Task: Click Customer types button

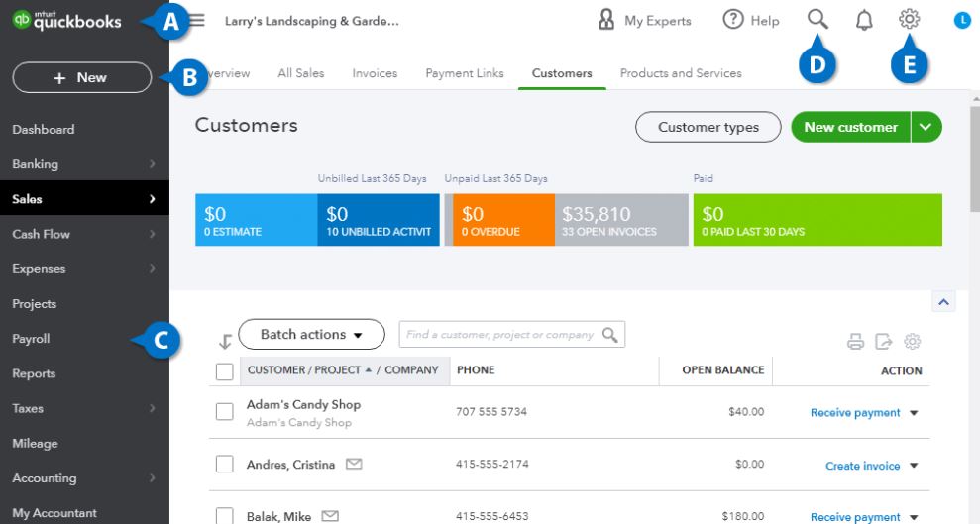Action: pos(708,127)
